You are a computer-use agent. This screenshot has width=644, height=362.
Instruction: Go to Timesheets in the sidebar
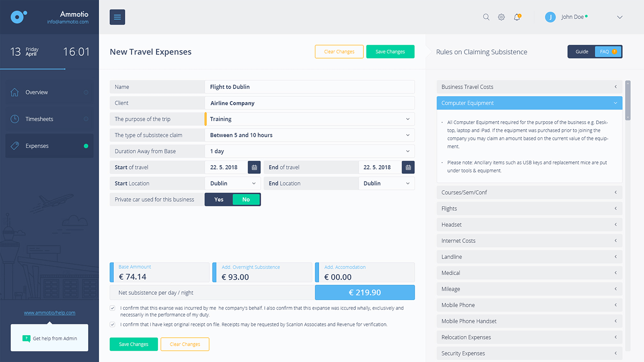39,119
